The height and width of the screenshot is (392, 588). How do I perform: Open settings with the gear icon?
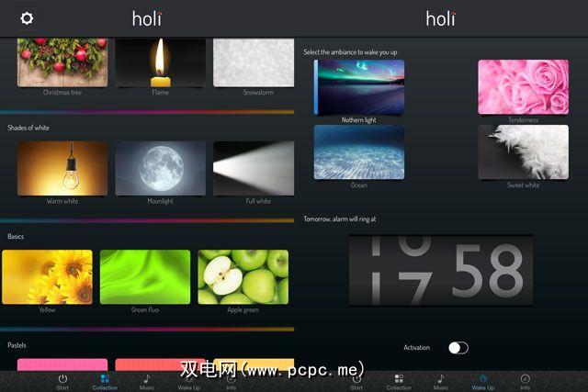click(x=27, y=18)
